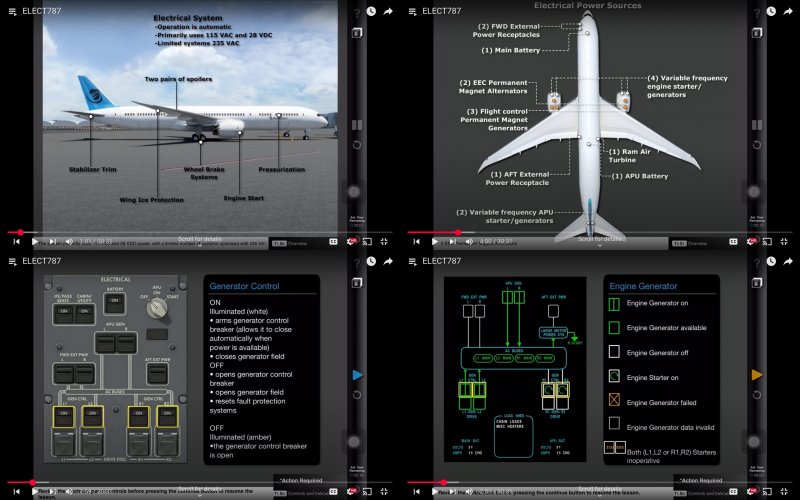Share the top-left Electrical System video
This screenshot has height=500, width=800.
click(x=387, y=11)
